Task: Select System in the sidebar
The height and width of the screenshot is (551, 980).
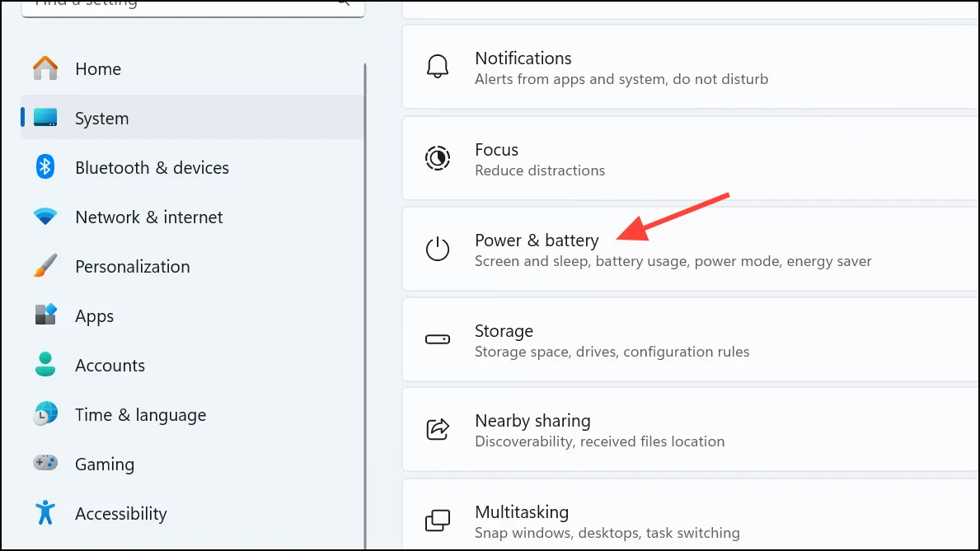Action: [x=193, y=118]
